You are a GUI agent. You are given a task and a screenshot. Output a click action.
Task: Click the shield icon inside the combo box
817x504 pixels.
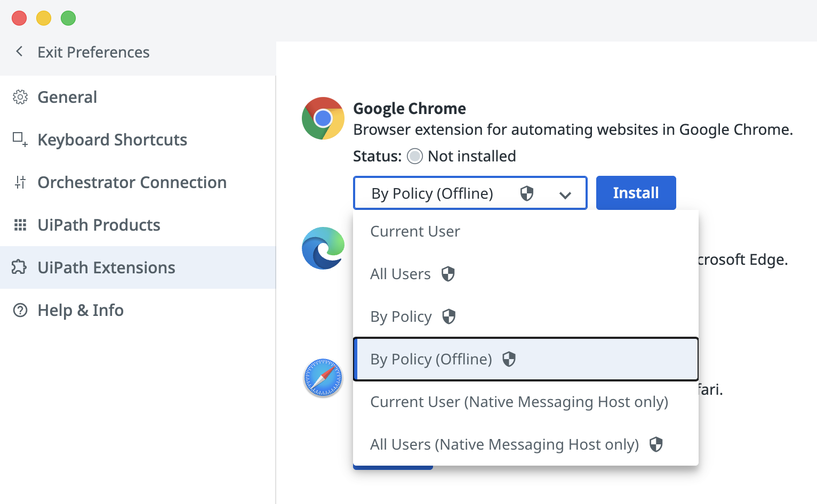tap(527, 193)
